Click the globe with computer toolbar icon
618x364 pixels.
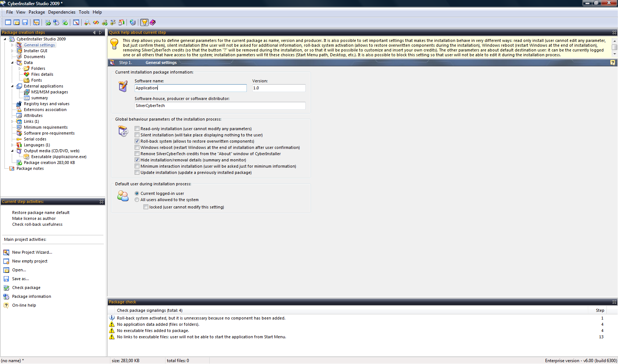click(133, 22)
